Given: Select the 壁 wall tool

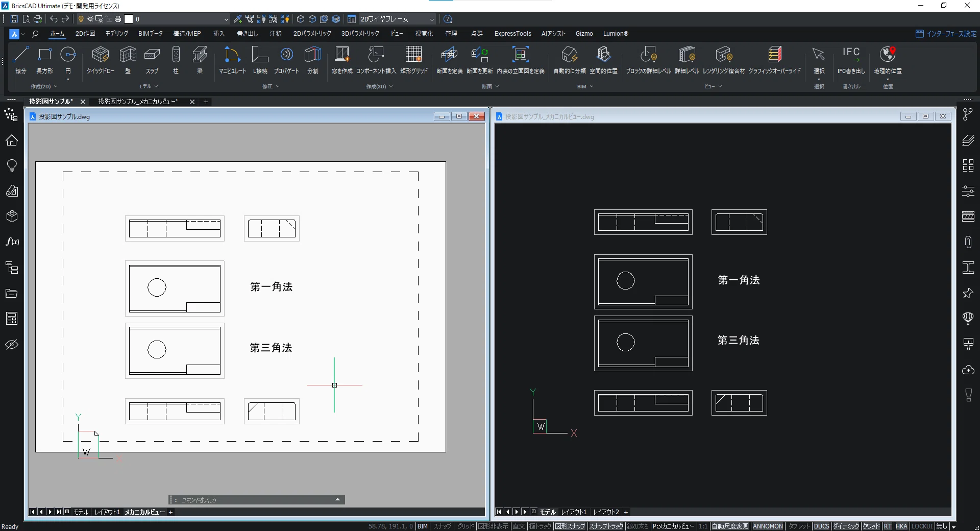Looking at the screenshot, I should click(128, 60).
